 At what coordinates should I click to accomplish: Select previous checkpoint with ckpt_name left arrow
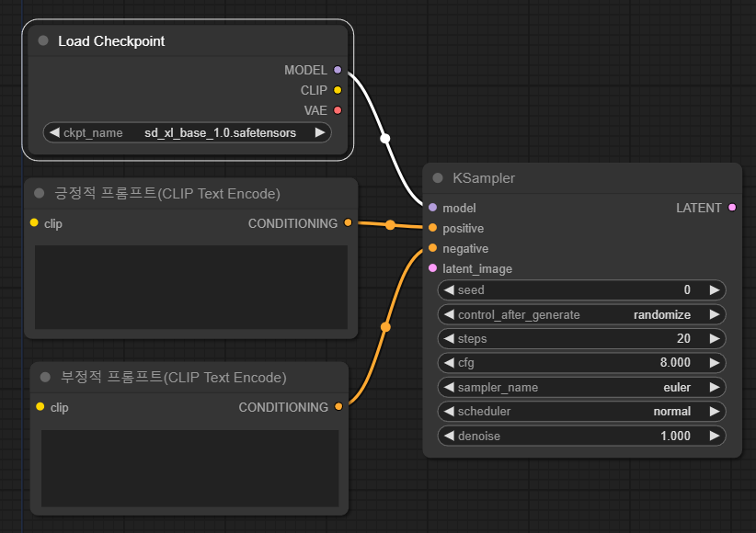(x=54, y=132)
